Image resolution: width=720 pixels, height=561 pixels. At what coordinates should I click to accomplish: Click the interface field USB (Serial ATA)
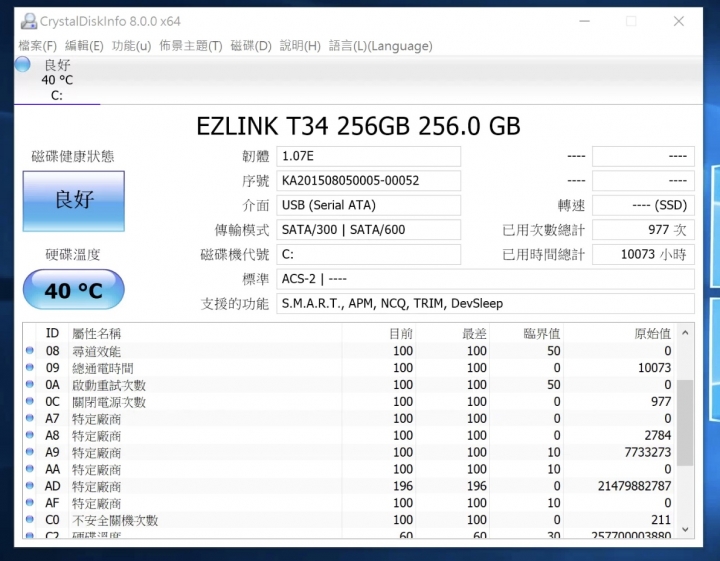pos(368,205)
